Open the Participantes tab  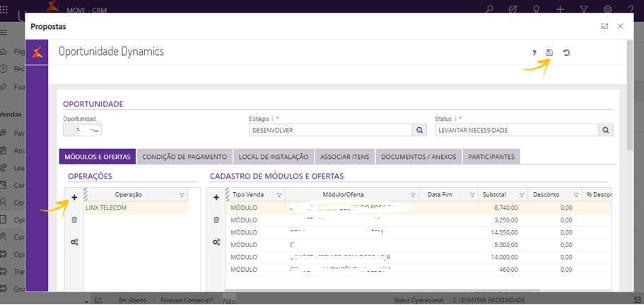tap(491, 157)
